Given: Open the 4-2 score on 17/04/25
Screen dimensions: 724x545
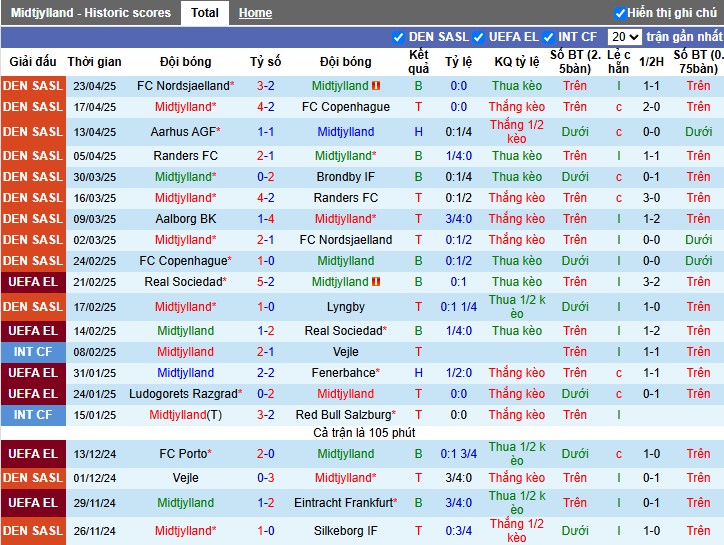Looking at the screenshot, I should point(265,107).
